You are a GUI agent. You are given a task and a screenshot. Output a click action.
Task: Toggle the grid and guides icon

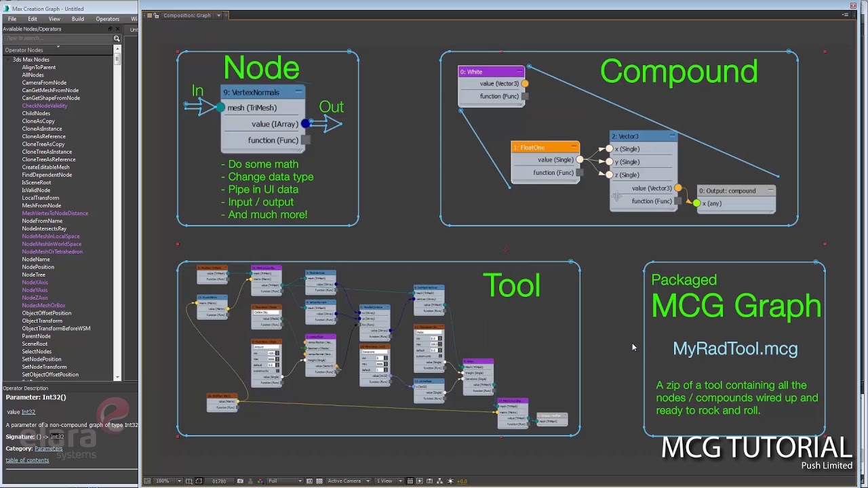[x=189, y=481]
